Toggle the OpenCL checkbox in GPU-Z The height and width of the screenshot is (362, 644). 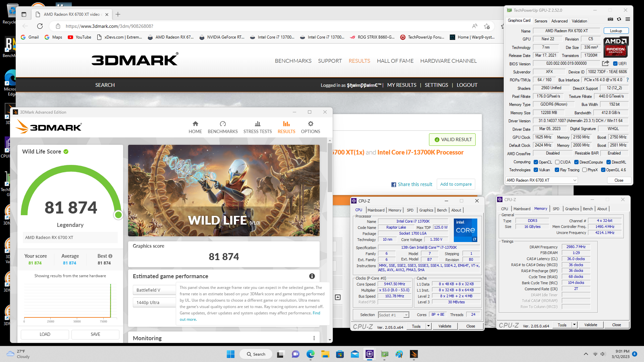pos(536,162)
